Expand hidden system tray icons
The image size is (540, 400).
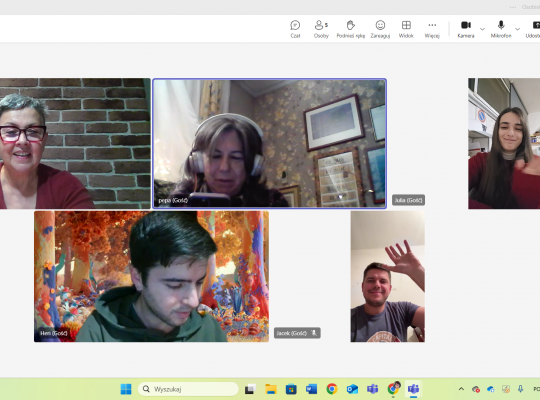[461, 389]
